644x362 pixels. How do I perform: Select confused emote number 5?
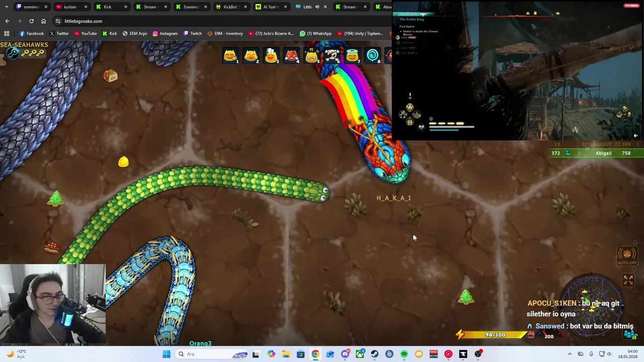311,56
